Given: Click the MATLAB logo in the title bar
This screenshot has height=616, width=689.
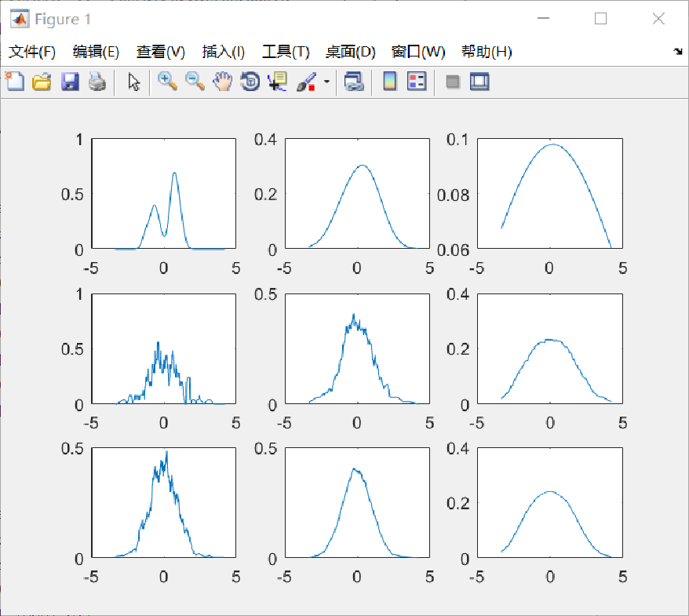Looking at the screenshot, I should tap(20, 19).
